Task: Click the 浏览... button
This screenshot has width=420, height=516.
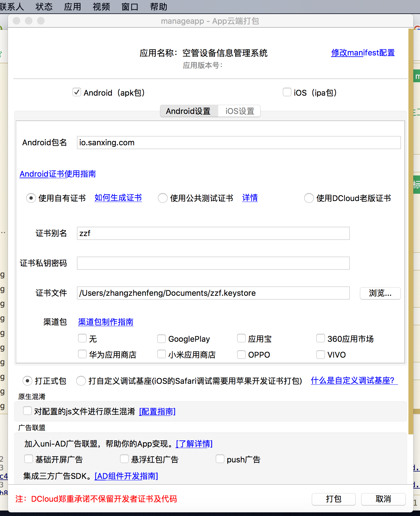Action: (380, 293)
